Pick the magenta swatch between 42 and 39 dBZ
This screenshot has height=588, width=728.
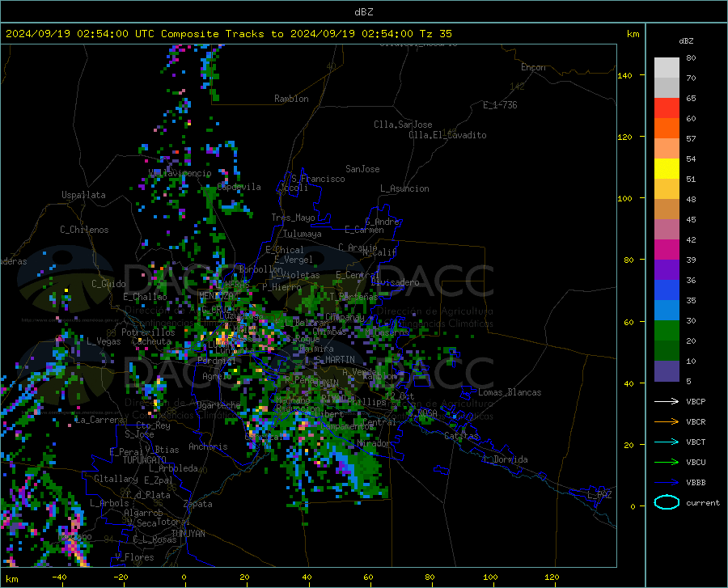click(667, 250)
